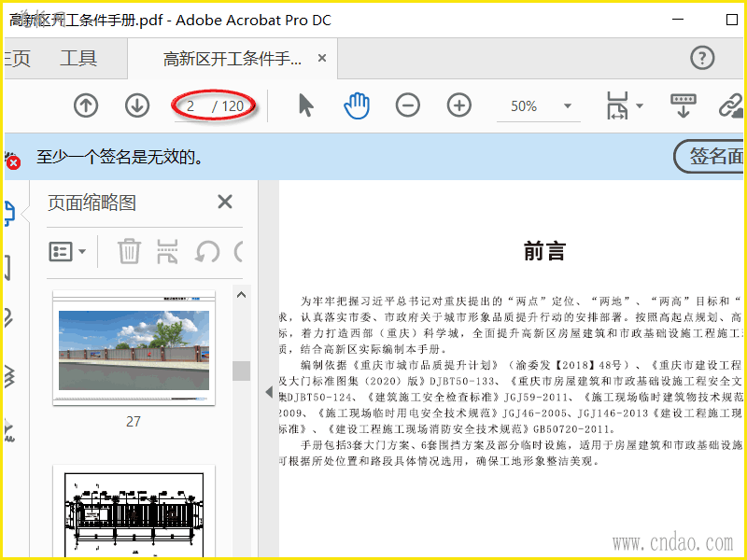Image resolution: width=747 pixels, height=560 pixels.
Task: Close the 页面缩略图 panel
Action: tap(225, 202)
